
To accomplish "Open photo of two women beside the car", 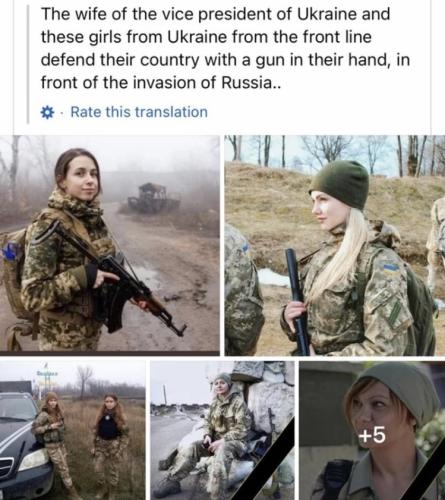I will 73,430.
